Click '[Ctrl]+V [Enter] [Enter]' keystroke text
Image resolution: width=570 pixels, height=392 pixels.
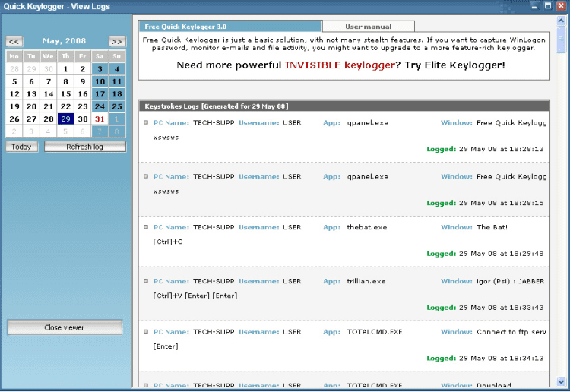(x=195, y=296)
